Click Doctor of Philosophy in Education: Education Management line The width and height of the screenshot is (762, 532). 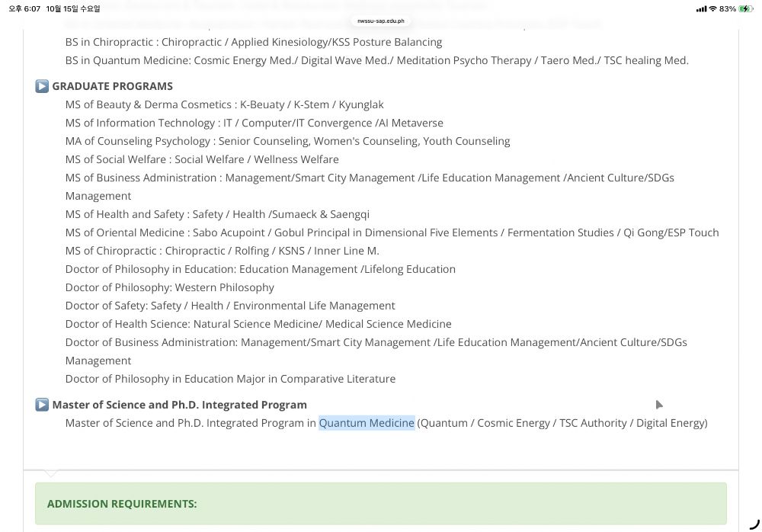tap(261, 269)
